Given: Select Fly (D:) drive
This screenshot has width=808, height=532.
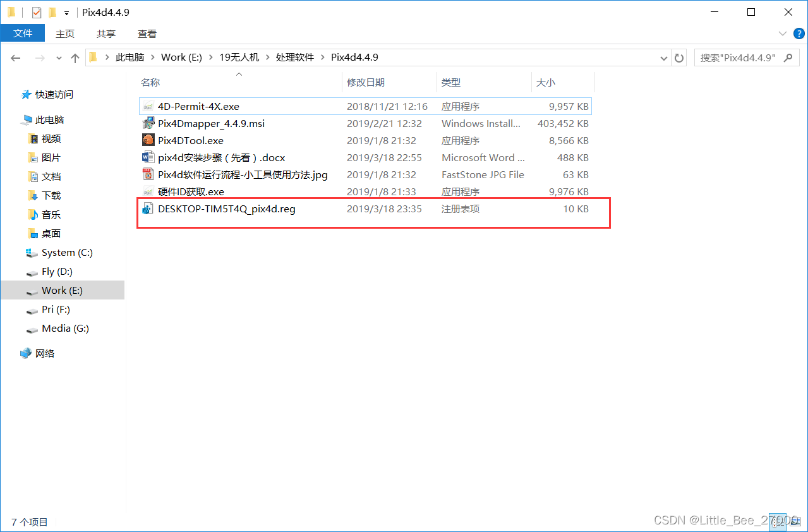Looking at the screenshot, I should (x=57, y=271).
